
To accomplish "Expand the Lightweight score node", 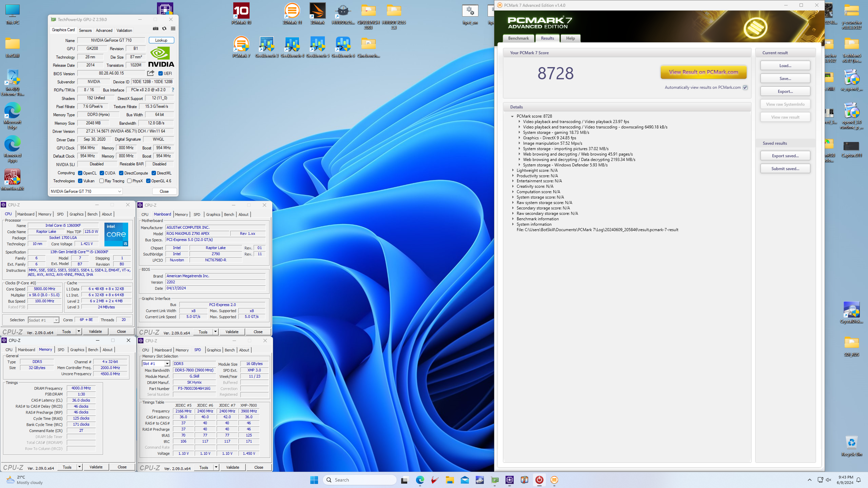I will [512, 170].
